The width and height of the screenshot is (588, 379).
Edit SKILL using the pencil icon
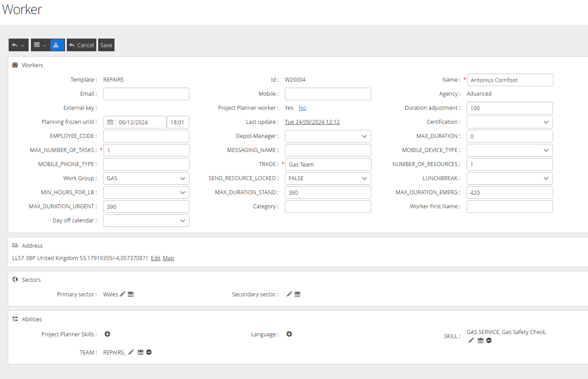coord(471,340)
